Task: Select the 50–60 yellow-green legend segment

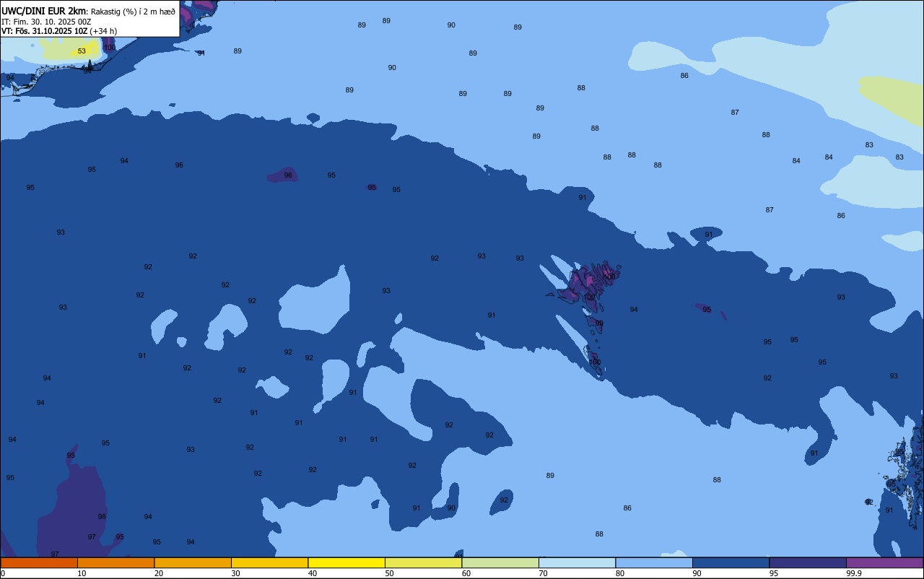Action: pyautogui.click(x=423, y=562)
